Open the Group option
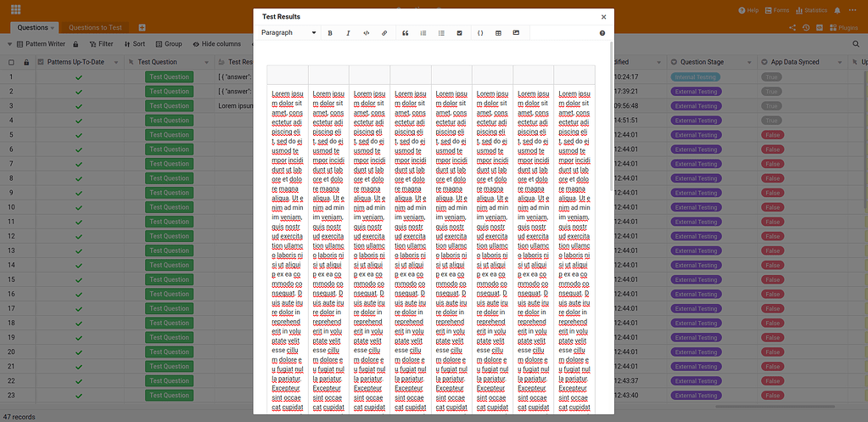This screenshot has width=868, height=422. 169,44
